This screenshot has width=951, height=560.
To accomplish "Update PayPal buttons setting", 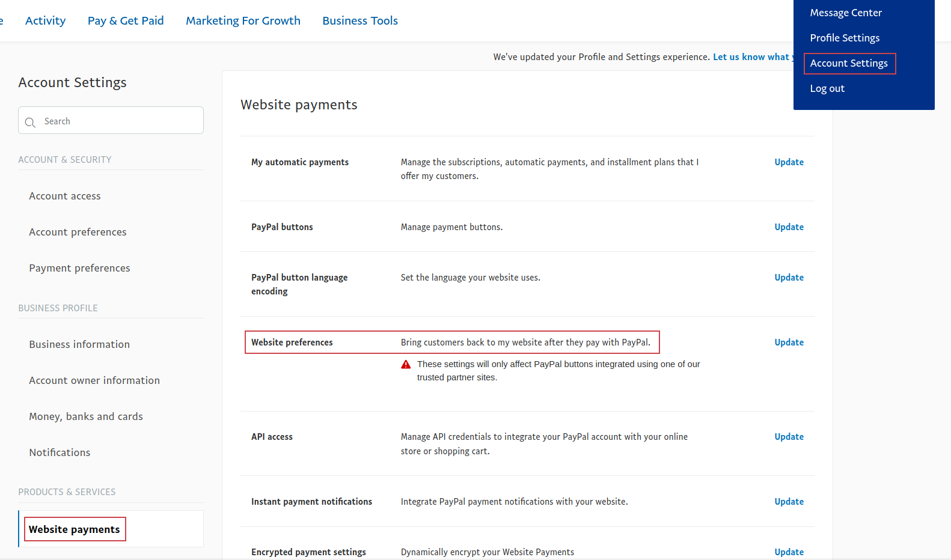I will (789, 227).
